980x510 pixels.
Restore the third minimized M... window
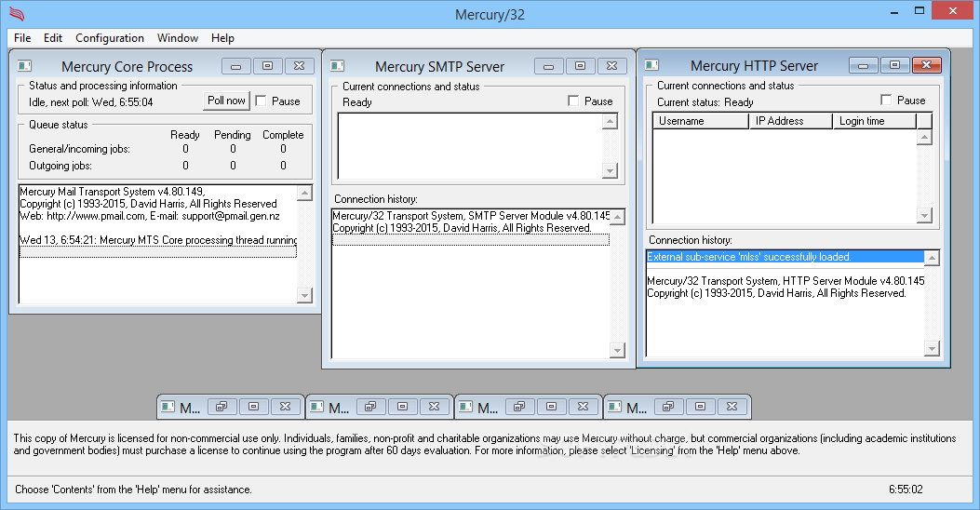click(x=519, y=407)
